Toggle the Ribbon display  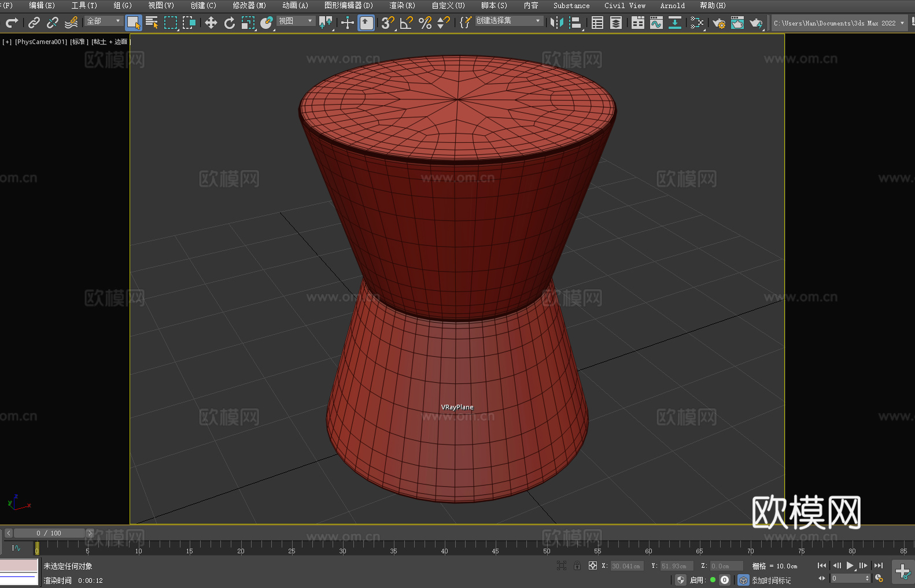click(x=638, y=23)
